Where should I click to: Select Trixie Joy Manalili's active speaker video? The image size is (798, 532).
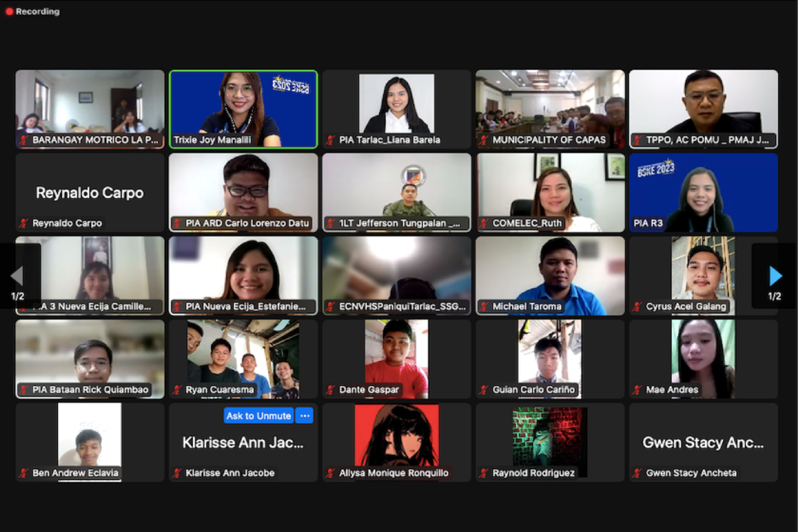(243, 109)
